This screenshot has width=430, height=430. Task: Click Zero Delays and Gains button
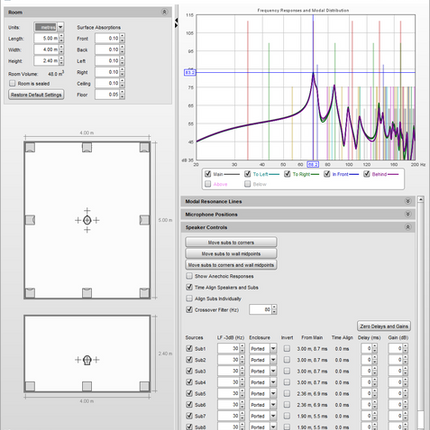[384, 326]
